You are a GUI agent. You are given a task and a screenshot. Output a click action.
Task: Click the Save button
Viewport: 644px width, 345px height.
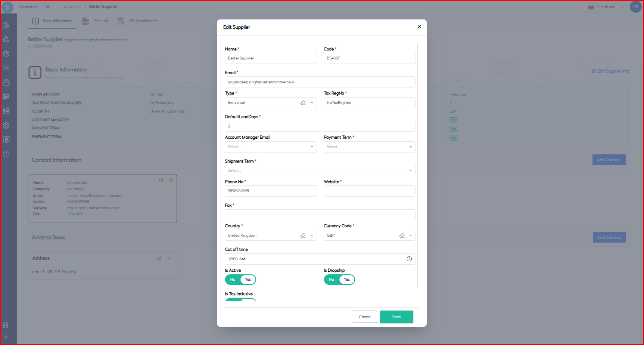point(396,317)
